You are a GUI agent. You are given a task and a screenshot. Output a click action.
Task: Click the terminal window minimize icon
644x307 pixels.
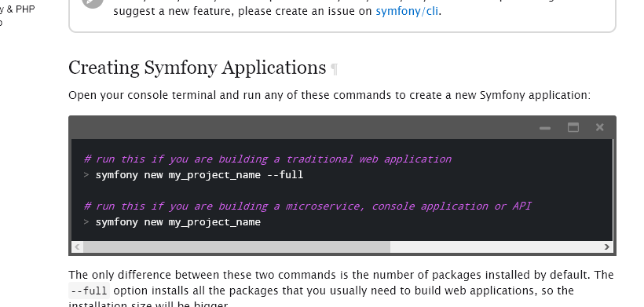pyautogui.click(x=545, y=128)
